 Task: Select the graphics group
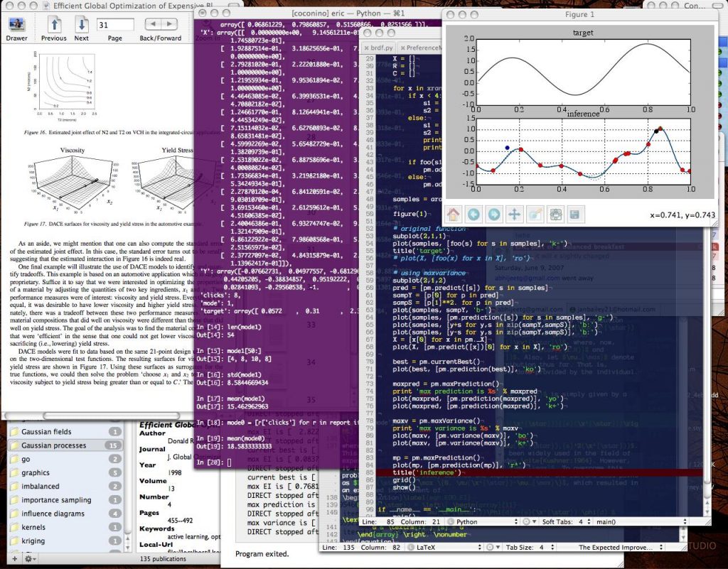tap(65, 472)
